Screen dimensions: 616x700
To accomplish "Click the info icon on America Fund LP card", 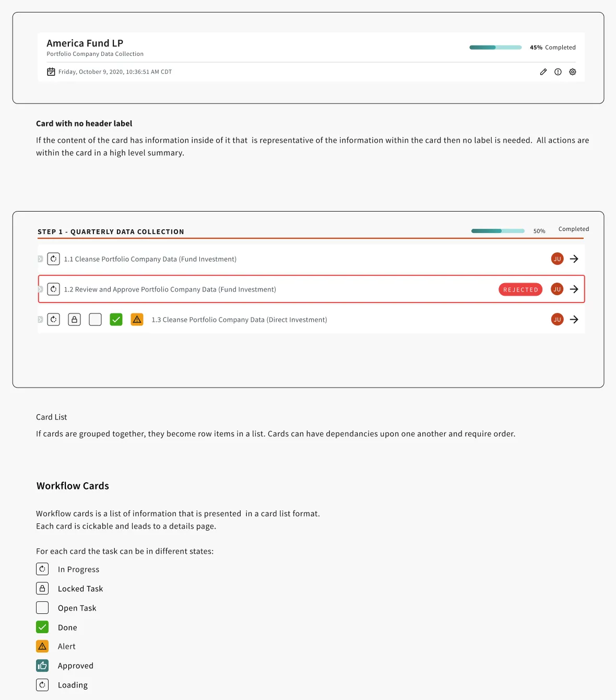I will pos(558,72).
